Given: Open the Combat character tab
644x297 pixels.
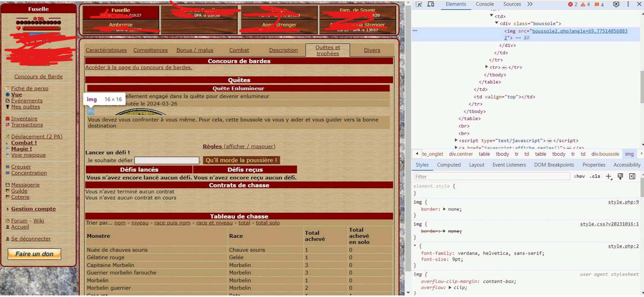Looking at the screenshot, I should [x=239, y=50].
